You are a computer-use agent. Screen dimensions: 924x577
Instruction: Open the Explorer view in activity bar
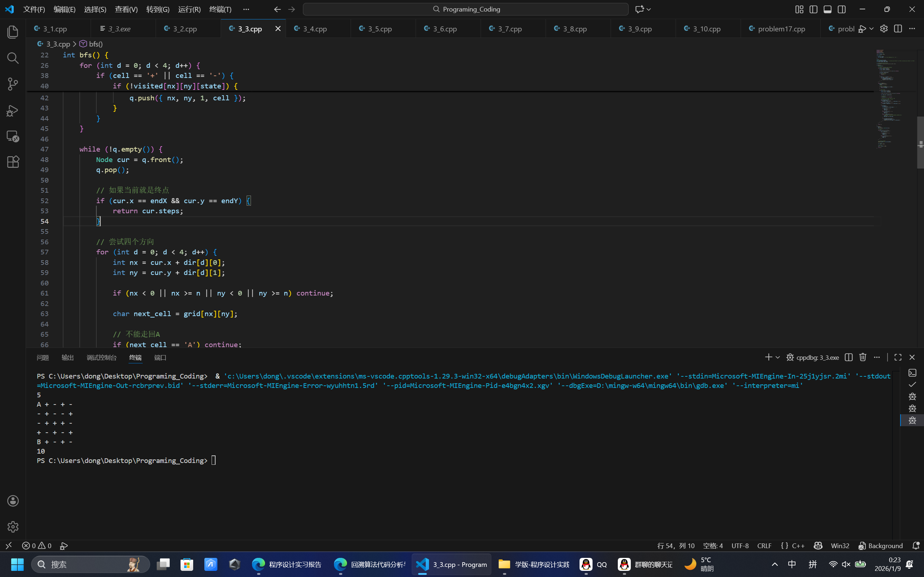pos(13,32)
